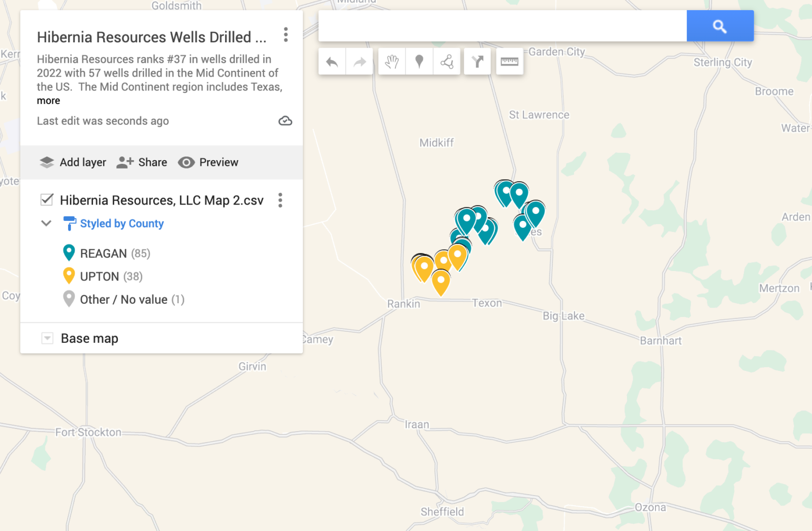Expand the description with 'more'
This screenshot has height=531, width=812.
[x=48, y=101]
